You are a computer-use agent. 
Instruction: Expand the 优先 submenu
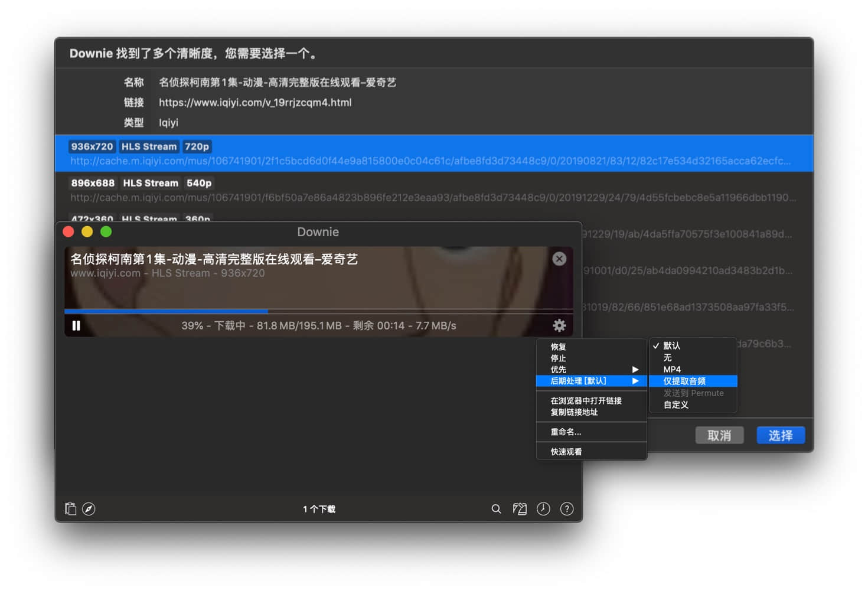pyautogui.click(x=591, y=370)
